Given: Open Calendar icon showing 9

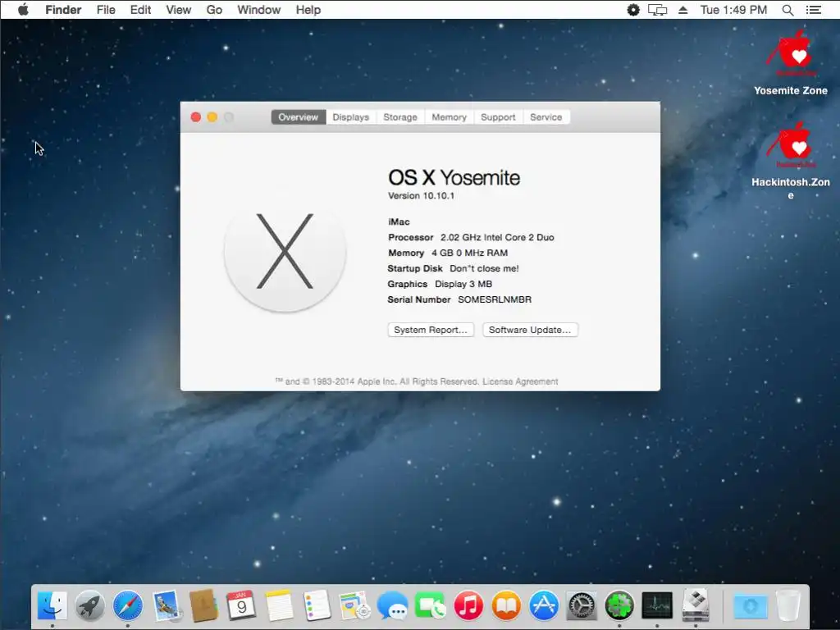Looking at the screenshot, I should click(241, 605).
